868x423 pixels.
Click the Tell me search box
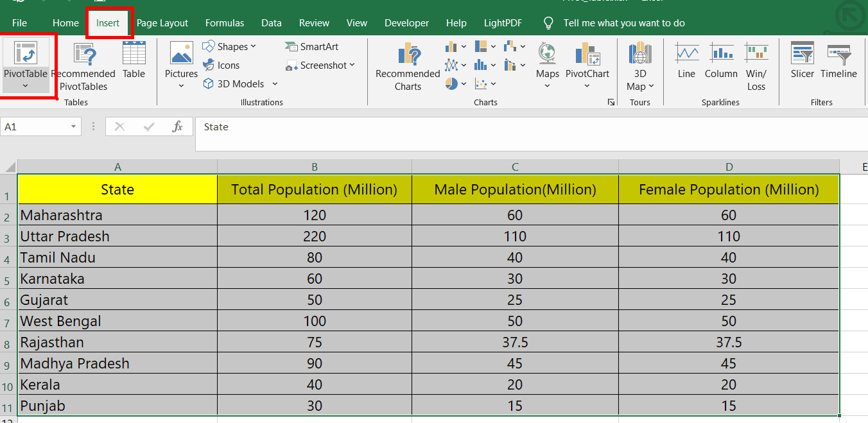pos(623,23)
